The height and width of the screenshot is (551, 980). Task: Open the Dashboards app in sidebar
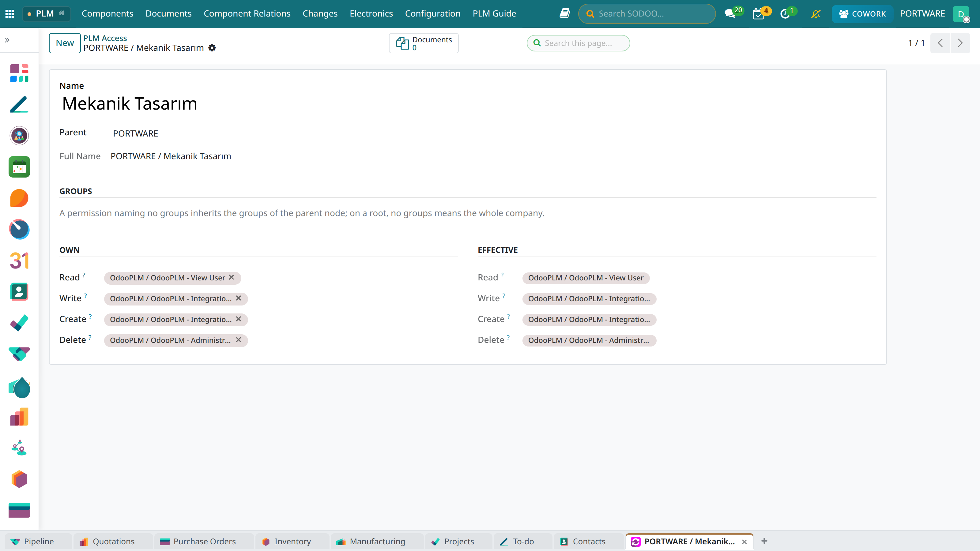pos(19,73)
